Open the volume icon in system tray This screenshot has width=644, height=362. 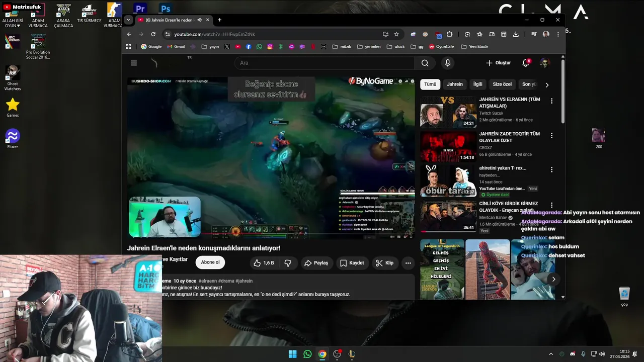click(602, 354)
